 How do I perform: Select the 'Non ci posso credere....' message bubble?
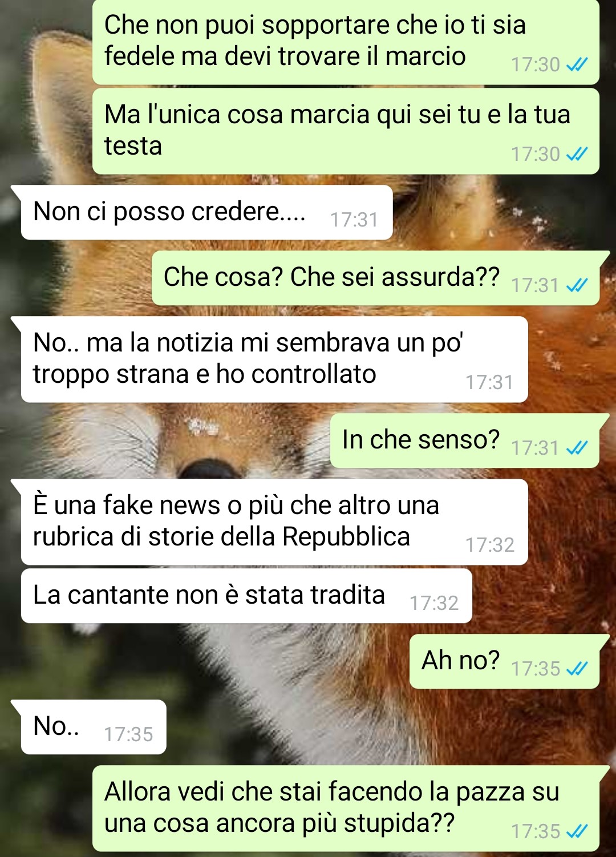[x=206, y=212]
